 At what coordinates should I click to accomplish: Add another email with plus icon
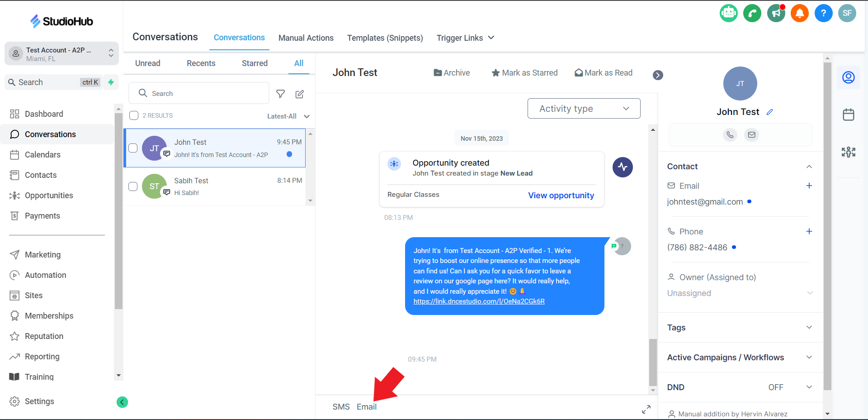(x=809, y=186)
